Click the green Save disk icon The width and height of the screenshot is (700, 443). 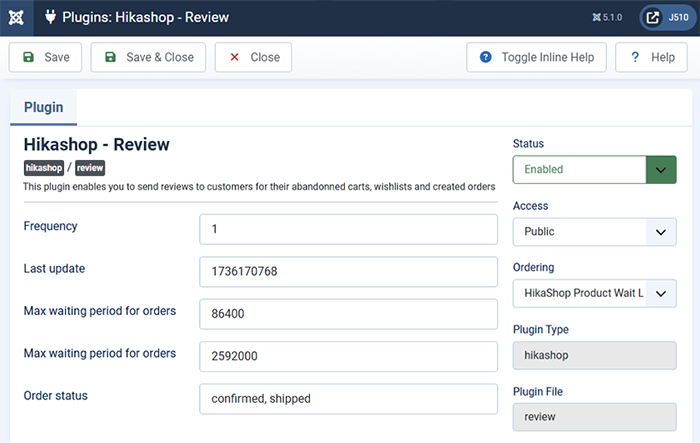(29, 57)
